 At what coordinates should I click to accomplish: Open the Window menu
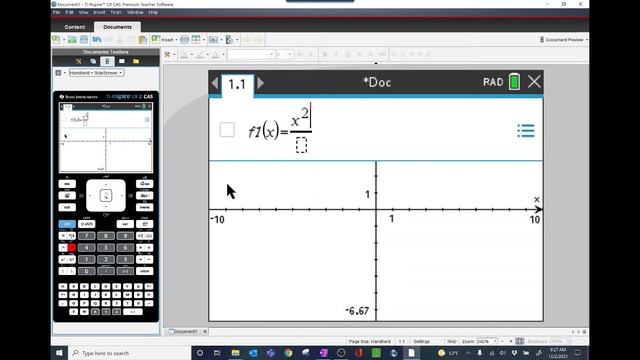[x=135, y=13]
